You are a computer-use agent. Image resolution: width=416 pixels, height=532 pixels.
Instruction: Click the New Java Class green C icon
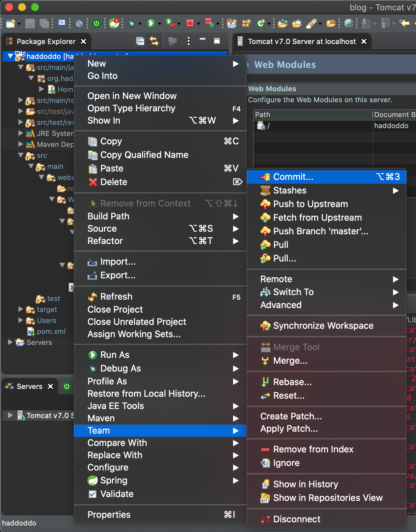coord(261,23)
